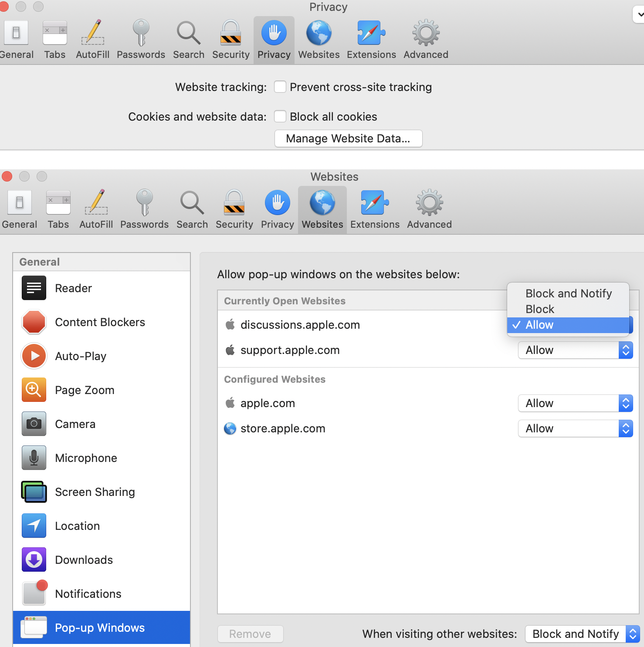Tick the Block all cookies checkbox
This screenshot has width=644, height=647.
click(280, 117)
